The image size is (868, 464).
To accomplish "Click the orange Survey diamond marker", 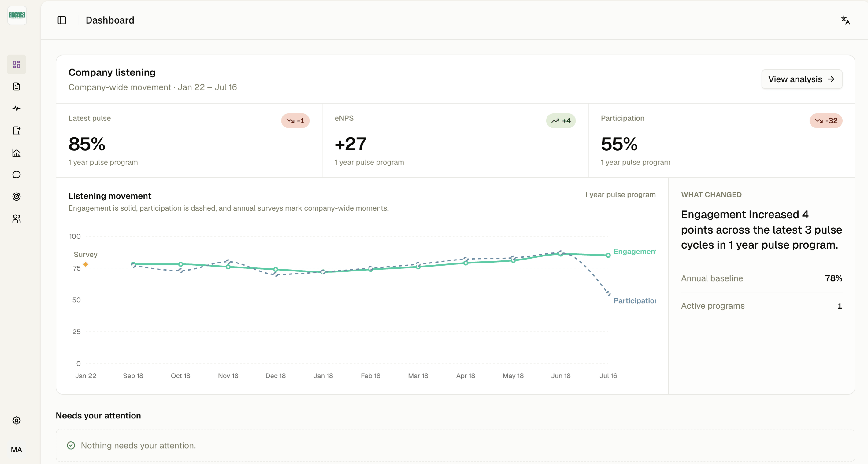I will [86, 264].
